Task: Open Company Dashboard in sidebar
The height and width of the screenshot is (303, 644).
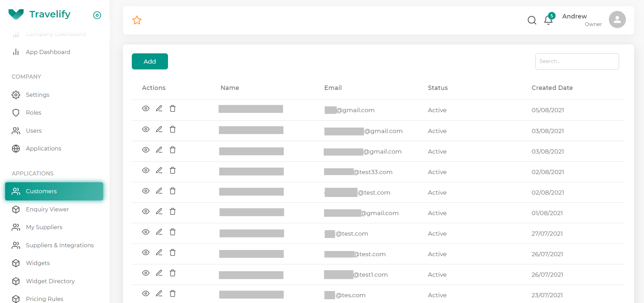Action: tap(56, 34)
